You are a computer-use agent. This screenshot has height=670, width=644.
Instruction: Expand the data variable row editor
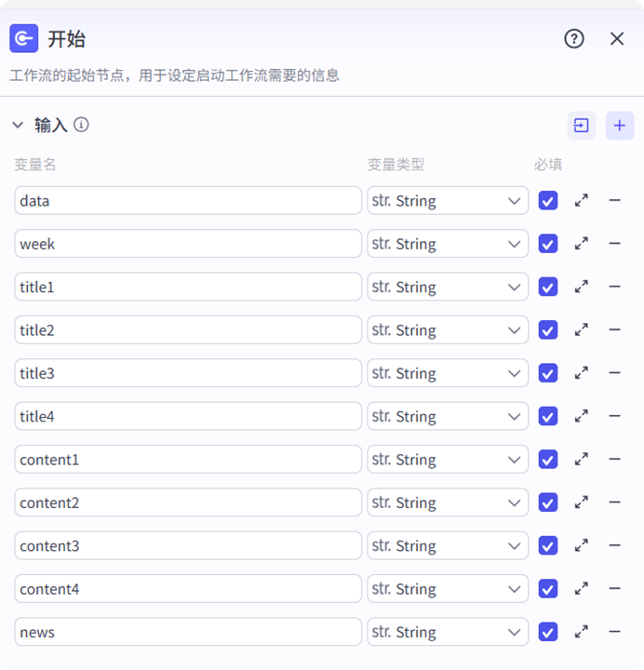coord(582,200)
